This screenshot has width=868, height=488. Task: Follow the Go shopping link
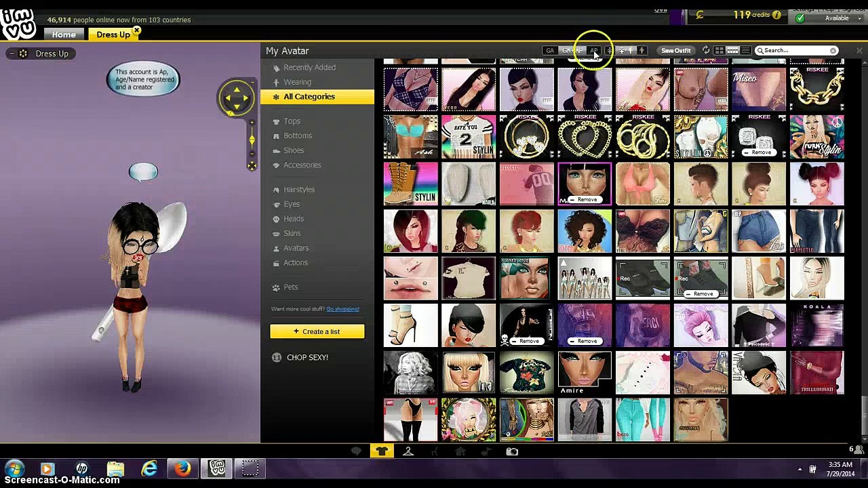coord(342,309)
